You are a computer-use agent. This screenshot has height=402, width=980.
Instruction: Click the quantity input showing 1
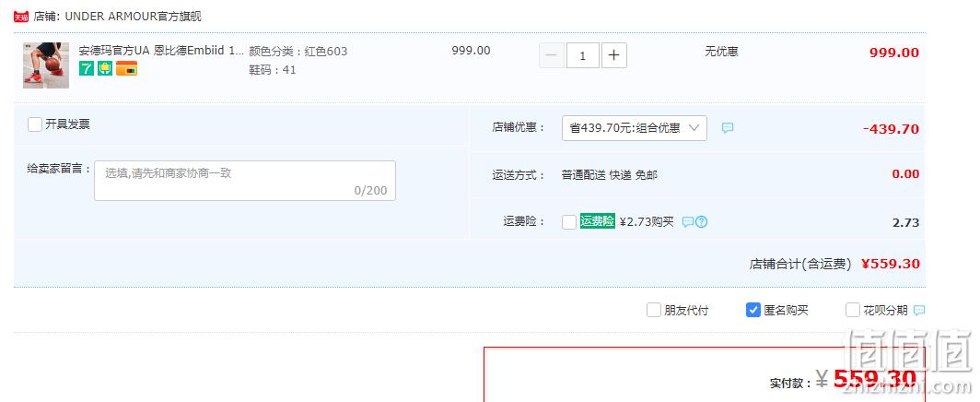[x=582, y=55]
